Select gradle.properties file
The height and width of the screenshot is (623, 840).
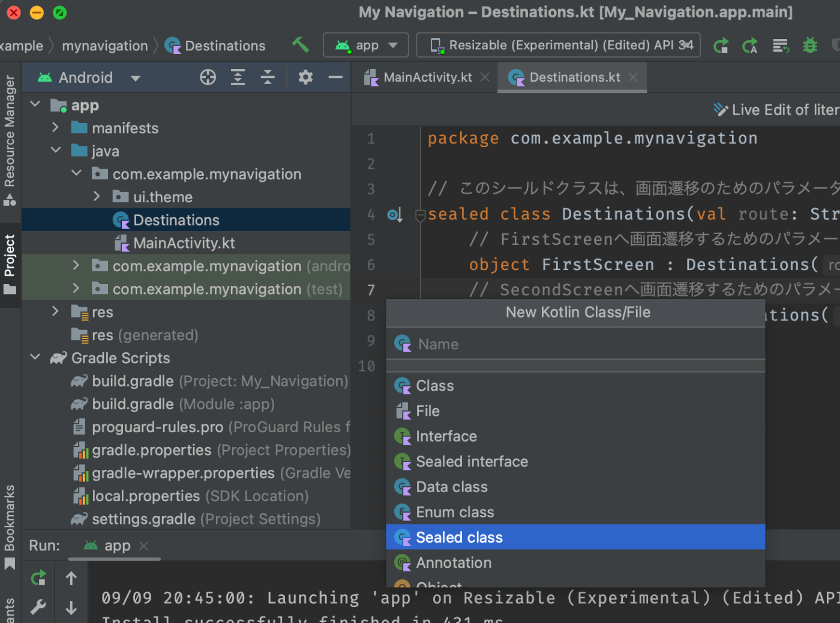[x=186, y=450]
